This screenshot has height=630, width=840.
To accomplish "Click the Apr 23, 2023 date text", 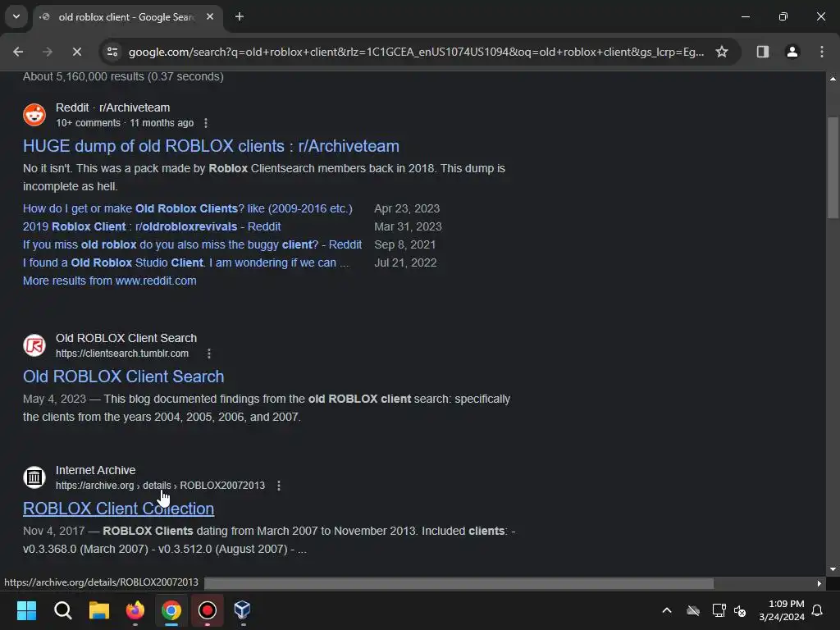I will (407, 208).
